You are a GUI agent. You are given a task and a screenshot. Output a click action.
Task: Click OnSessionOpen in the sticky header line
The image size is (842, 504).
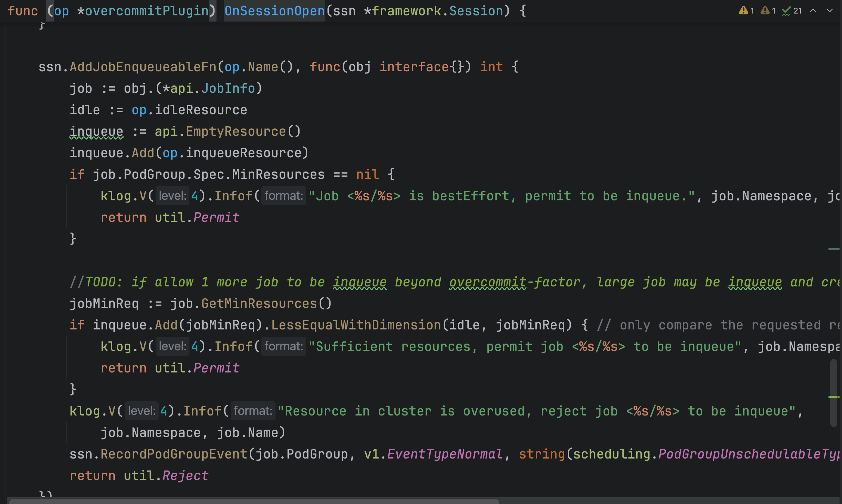[274, 11]
